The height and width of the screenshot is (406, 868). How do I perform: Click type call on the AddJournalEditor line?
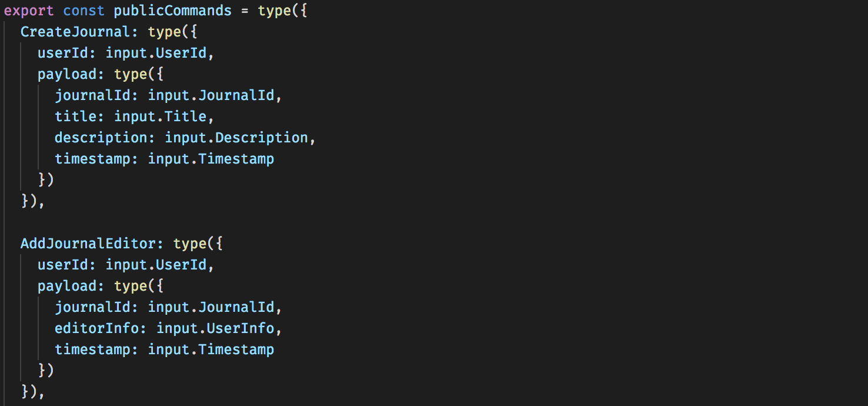(x=190, y=244)
